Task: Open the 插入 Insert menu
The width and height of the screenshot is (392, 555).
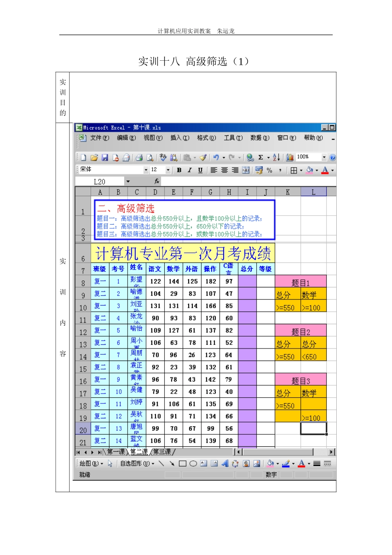Action: pos(180,138)
